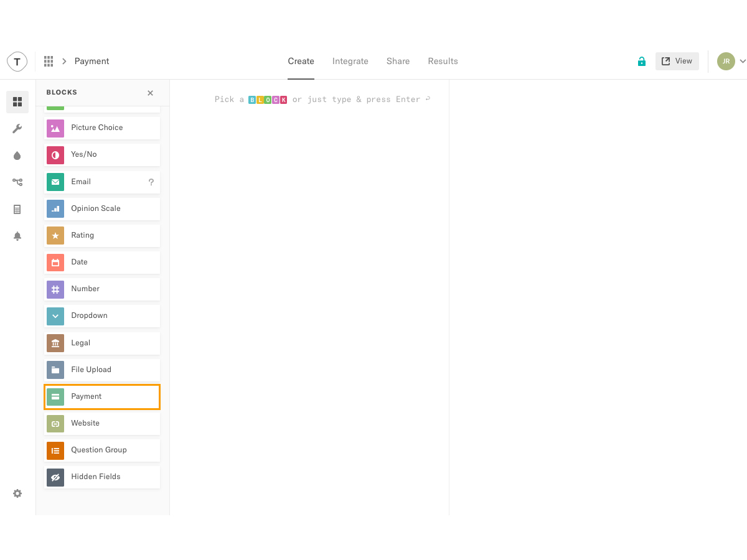Open the workspace grid icon
The width and height of the screenshot is (747, 560).
pyautogui.click(x=49, y=61)
